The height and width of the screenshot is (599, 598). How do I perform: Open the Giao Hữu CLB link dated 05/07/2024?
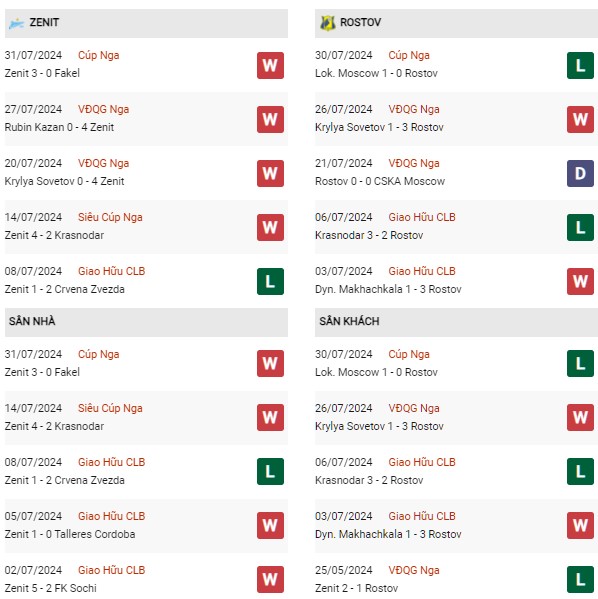coord(112,516)
